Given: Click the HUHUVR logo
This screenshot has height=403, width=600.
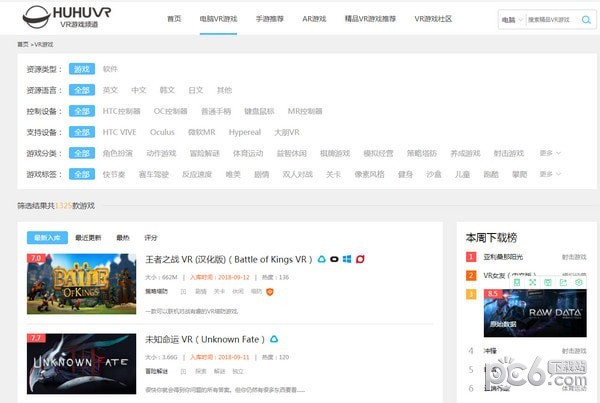Looking at the screenshot, I should pos(67,17).
